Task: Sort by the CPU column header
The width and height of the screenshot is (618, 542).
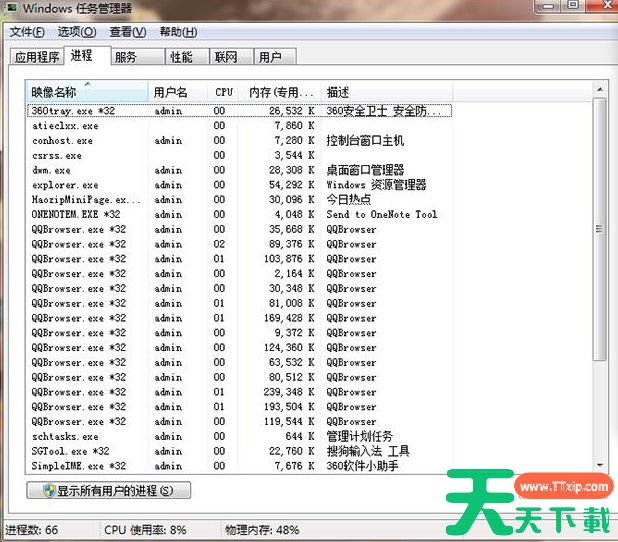Action: coord(224,92)
